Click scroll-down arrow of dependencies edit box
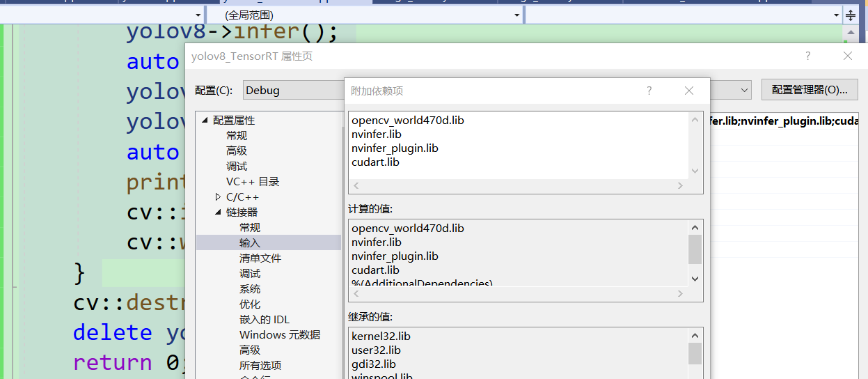Image resolution: width=868 pixels, height=379 pixels. tap(695, 171)
